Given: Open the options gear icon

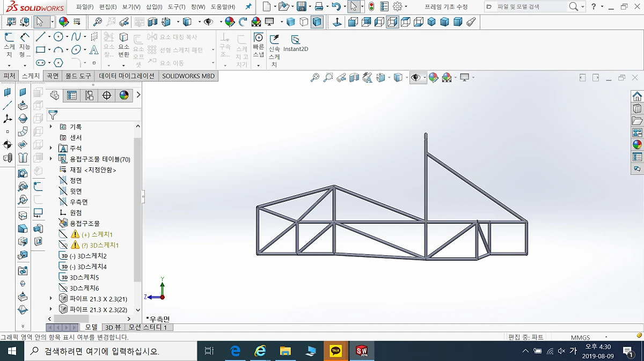Looking at the screenshot, I should coord(397,6).
